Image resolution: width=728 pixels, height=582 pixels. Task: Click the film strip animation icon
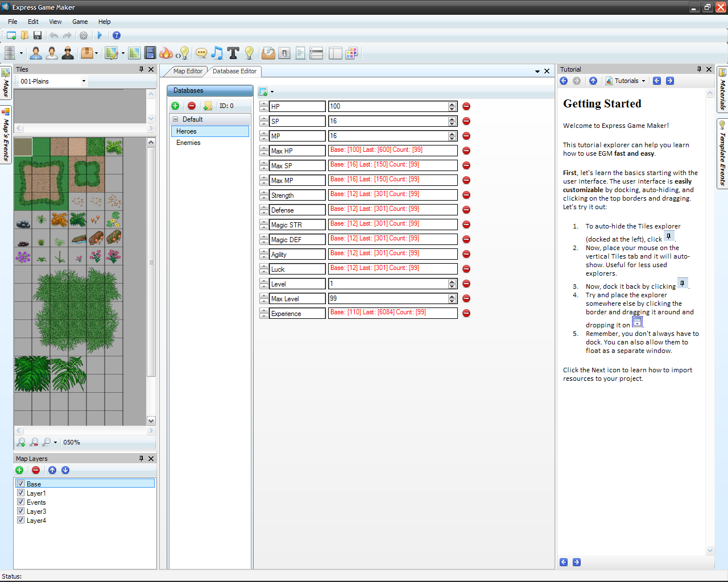pyautogui.click(x=150, y=53)
